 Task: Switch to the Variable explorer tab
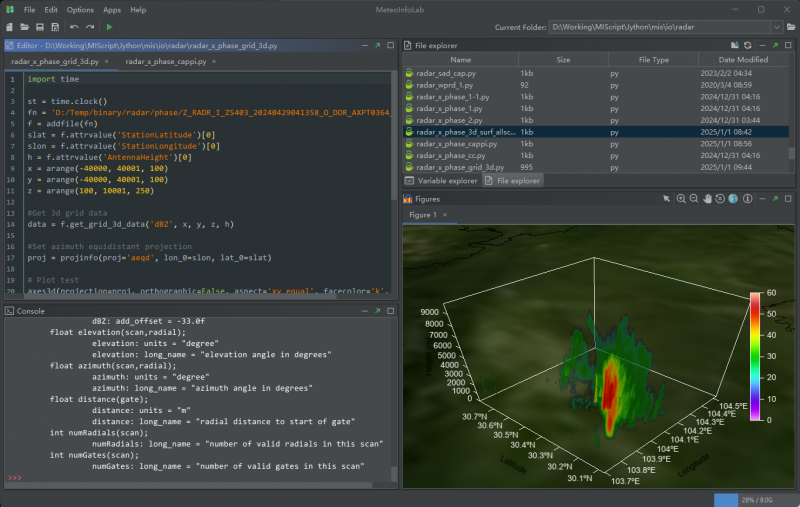(447, 181)
